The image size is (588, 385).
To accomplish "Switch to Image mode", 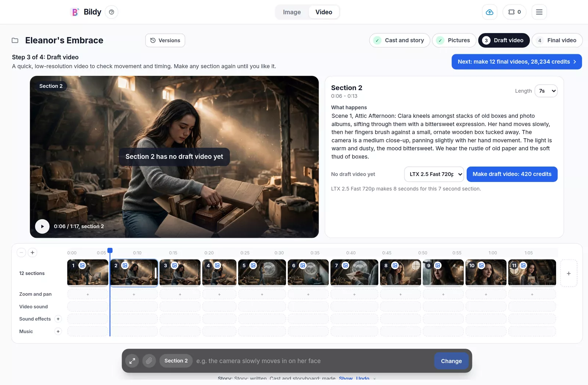I will coord(292,12).
